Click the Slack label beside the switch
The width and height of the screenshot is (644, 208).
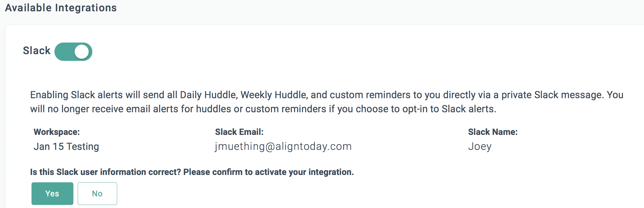(37, 50)
